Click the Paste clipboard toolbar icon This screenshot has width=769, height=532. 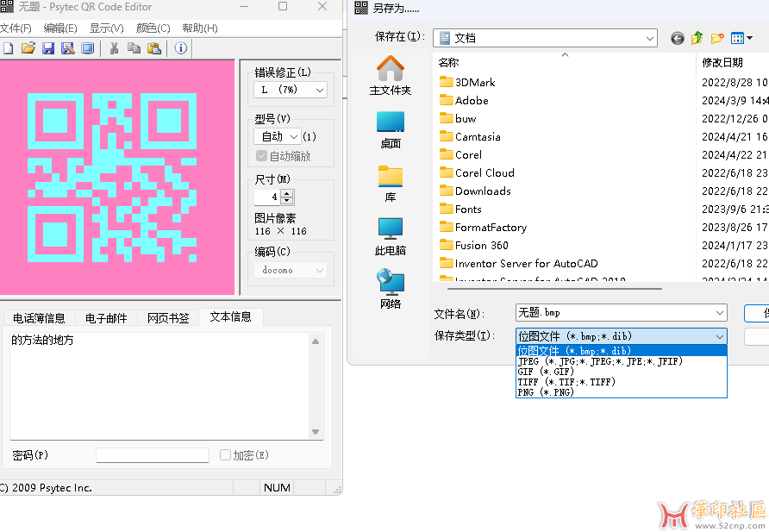154,48
